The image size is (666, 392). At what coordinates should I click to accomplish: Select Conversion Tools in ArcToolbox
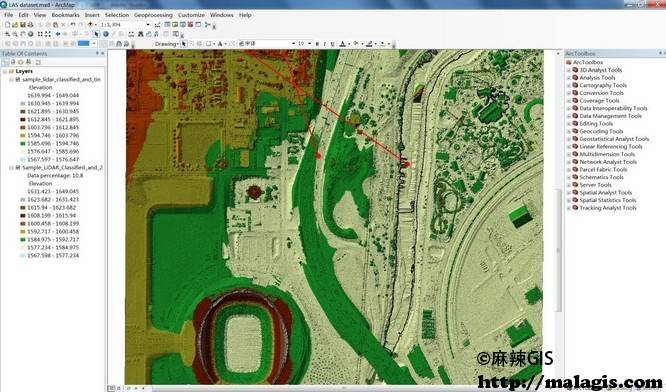tap(601, 93)
